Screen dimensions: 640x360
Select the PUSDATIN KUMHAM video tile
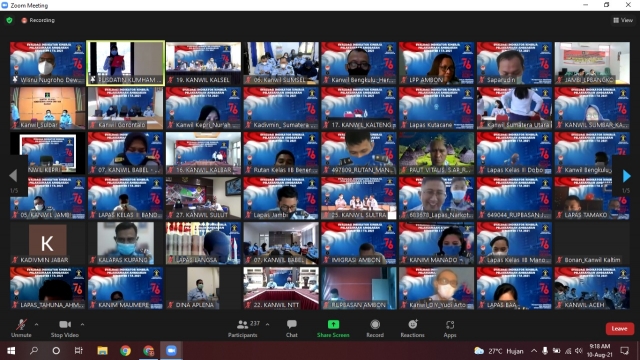point(126,63)
